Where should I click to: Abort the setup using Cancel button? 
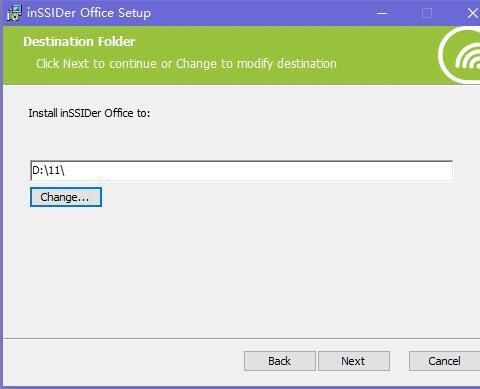[x=445, y=361]
